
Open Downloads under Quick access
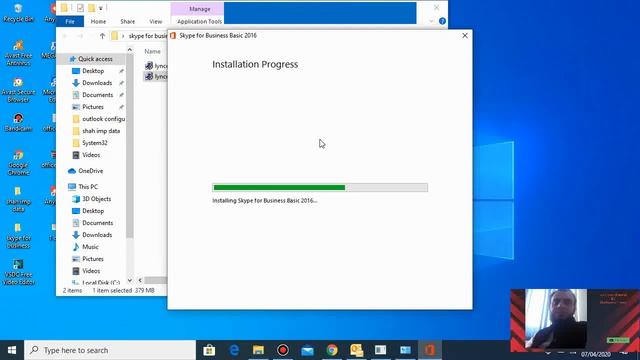point(97,82)
